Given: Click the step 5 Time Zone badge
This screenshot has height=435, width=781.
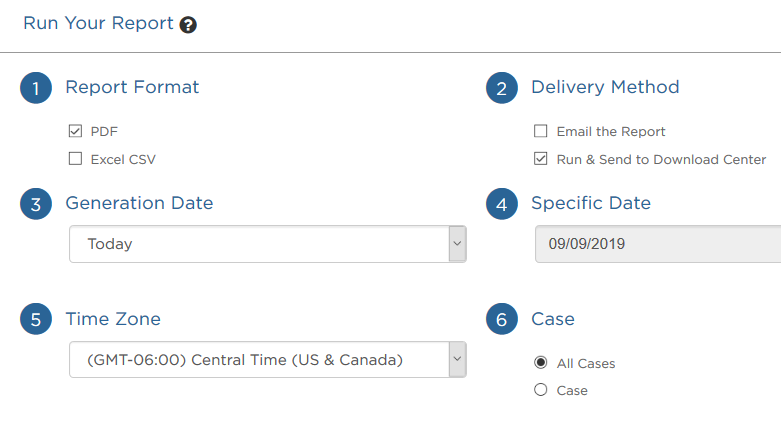Looking at the screenshot, I should coord(36,319).
